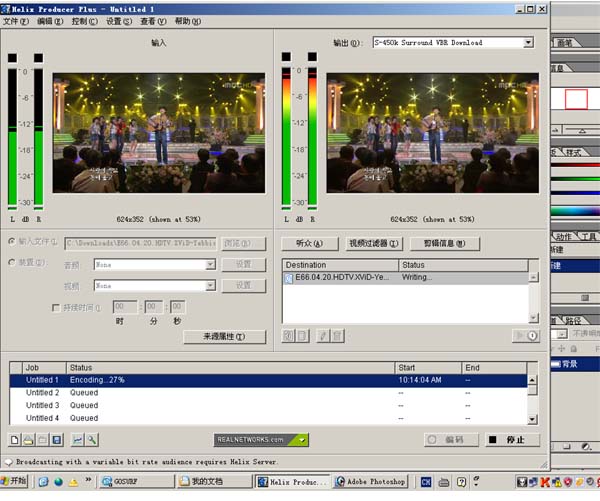Click the input file path field
The image size is (600, 501).
coord(140,243)
